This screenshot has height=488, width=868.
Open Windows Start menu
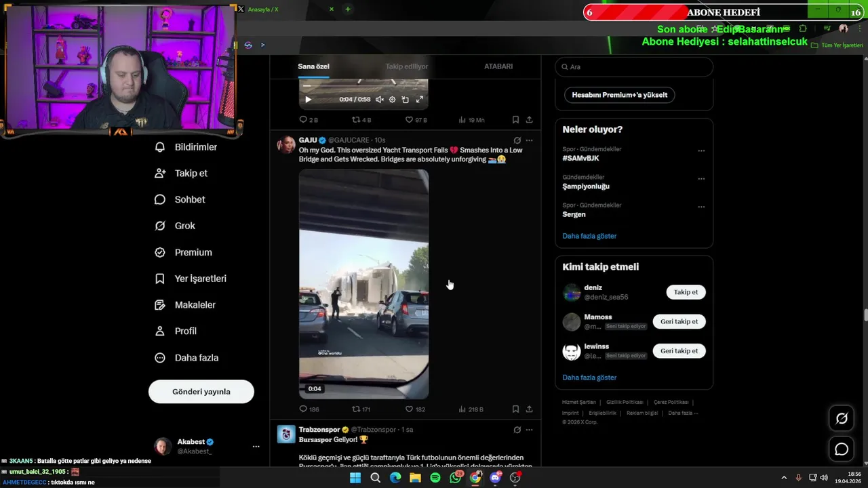355,478
